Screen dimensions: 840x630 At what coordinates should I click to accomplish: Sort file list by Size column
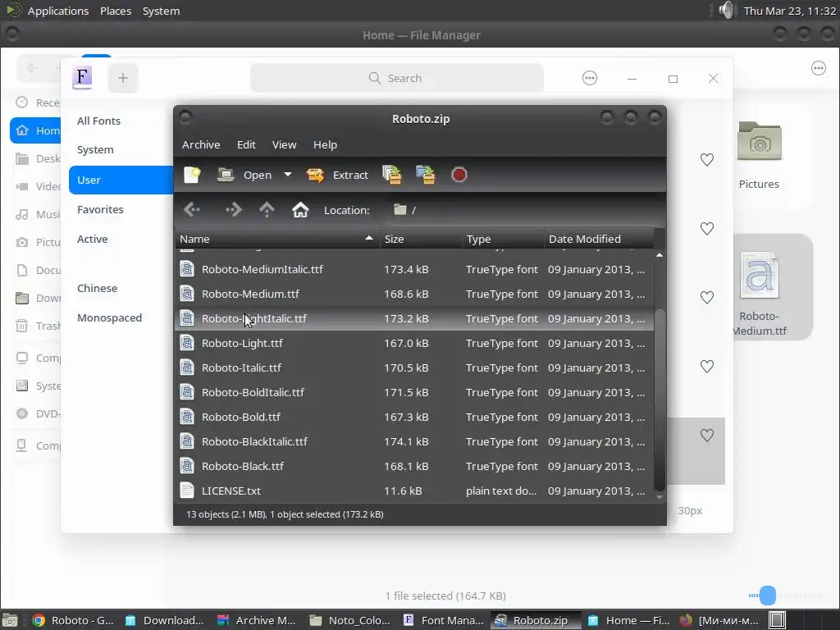tap(421, 239)
